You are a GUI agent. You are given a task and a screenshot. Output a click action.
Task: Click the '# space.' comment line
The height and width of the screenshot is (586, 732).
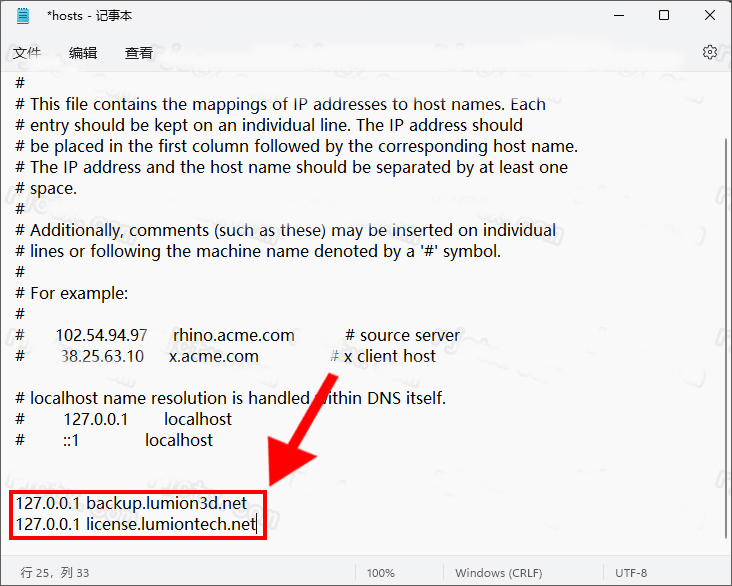(x=46, y=188)
